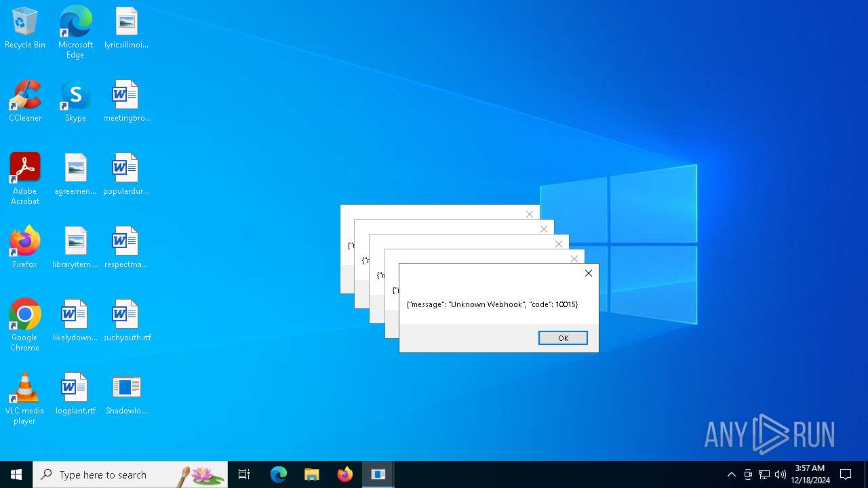Launch Firefox from desktop shortcut
This screenshot has width=868, height=488.
[25, 247]
